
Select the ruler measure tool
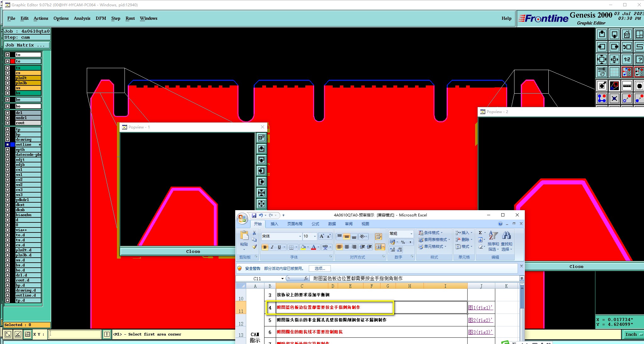click(x=627, y=85)
